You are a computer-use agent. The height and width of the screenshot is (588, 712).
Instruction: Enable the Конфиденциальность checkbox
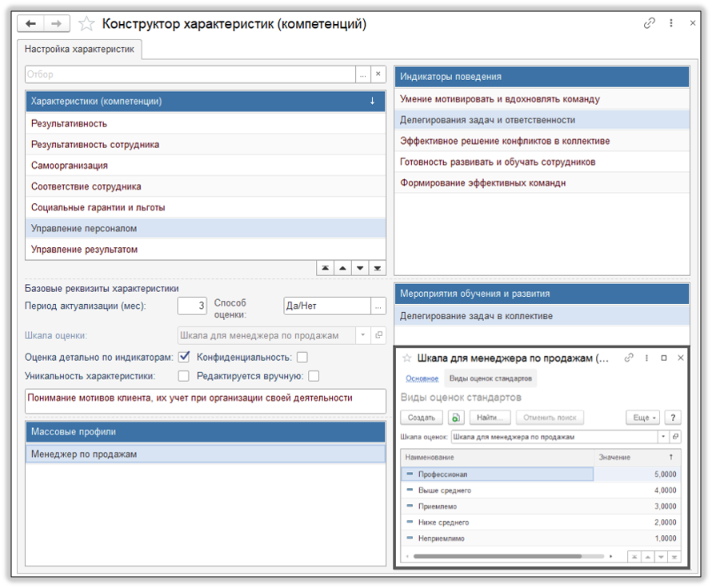click(x=301, y=358)
